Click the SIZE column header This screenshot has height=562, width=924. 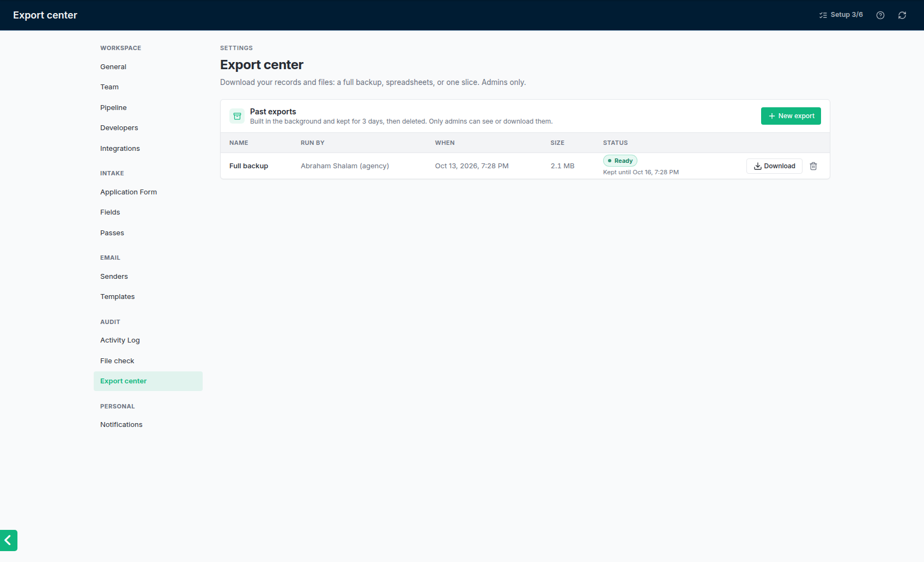point(557,143)
